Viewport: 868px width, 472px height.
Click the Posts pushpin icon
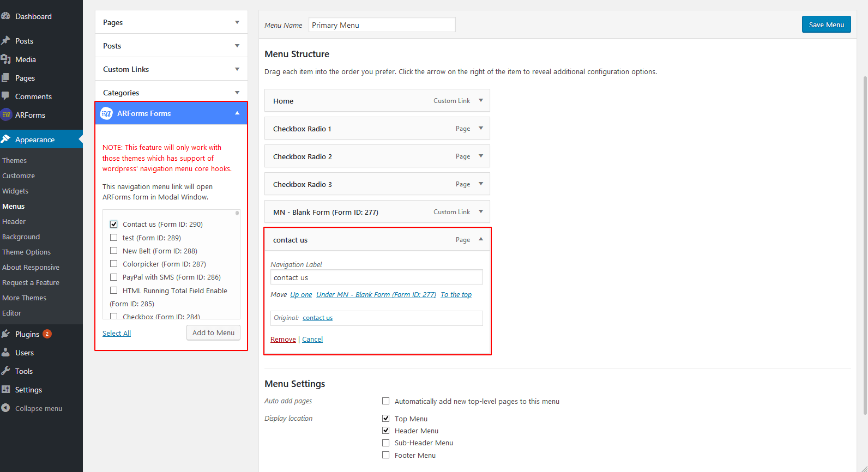click(x=6, y=41)
